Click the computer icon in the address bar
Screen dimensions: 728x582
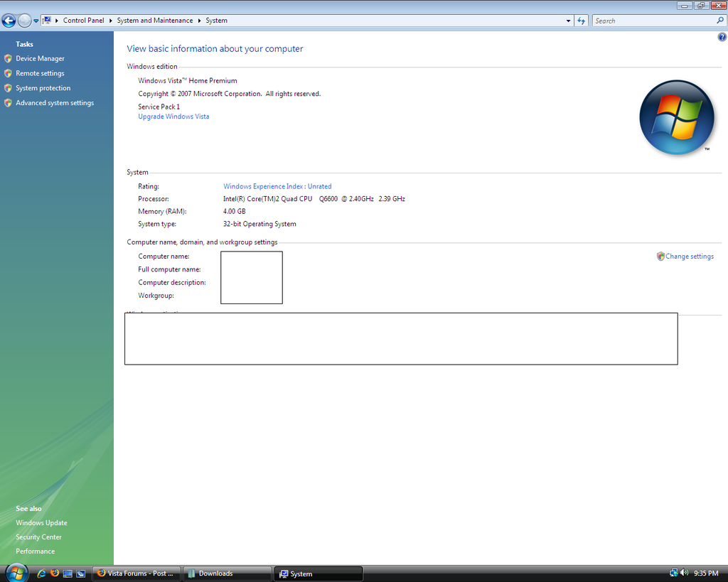point(46,21)
